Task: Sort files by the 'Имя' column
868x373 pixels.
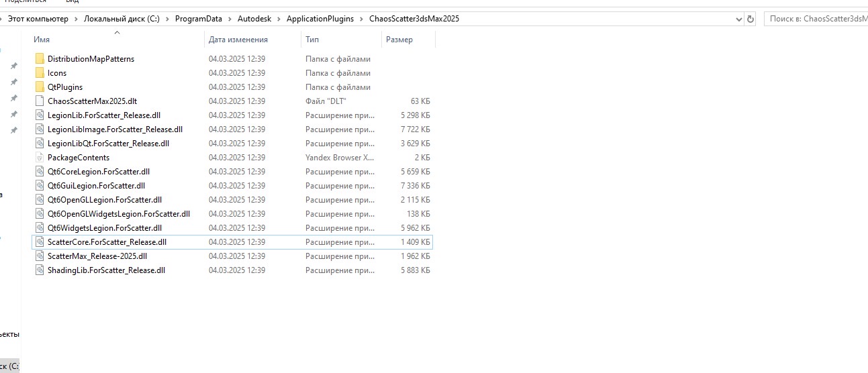Action: (42, 40)
